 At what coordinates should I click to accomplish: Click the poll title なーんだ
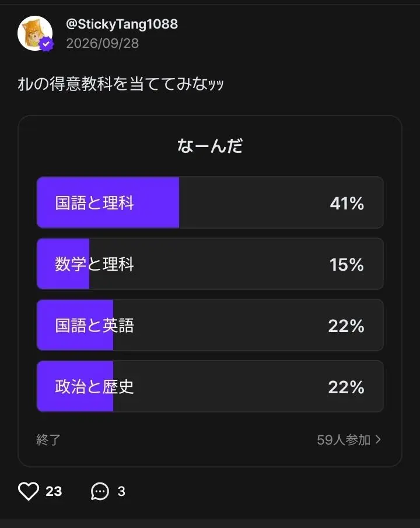[210, 146]
